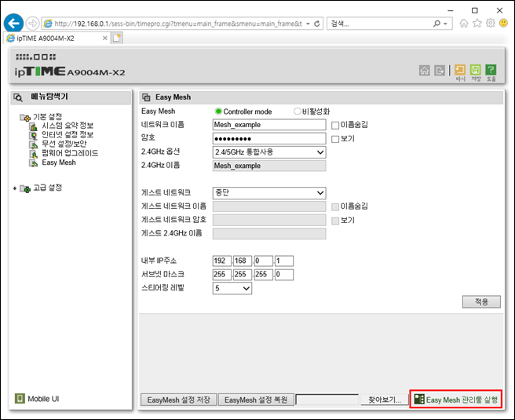515x420 pixels.
Task: Open 무선 설정/보안 menu item
Action: [64, 144]
